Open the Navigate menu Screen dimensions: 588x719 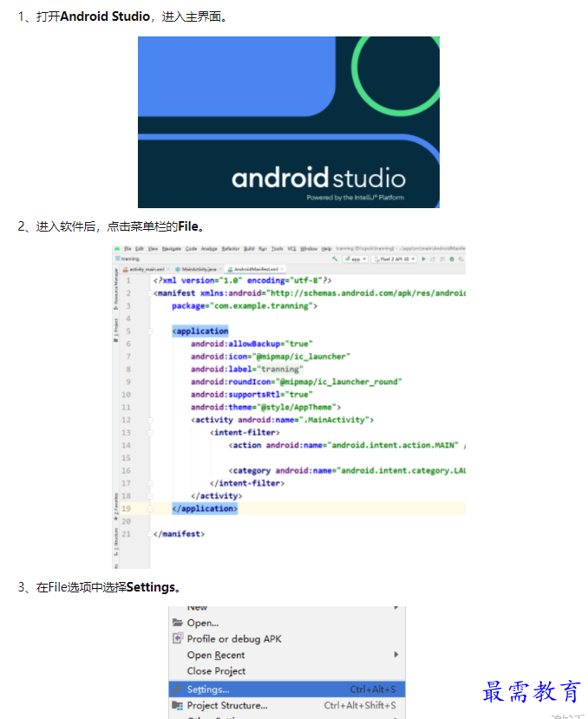[172, 249]
